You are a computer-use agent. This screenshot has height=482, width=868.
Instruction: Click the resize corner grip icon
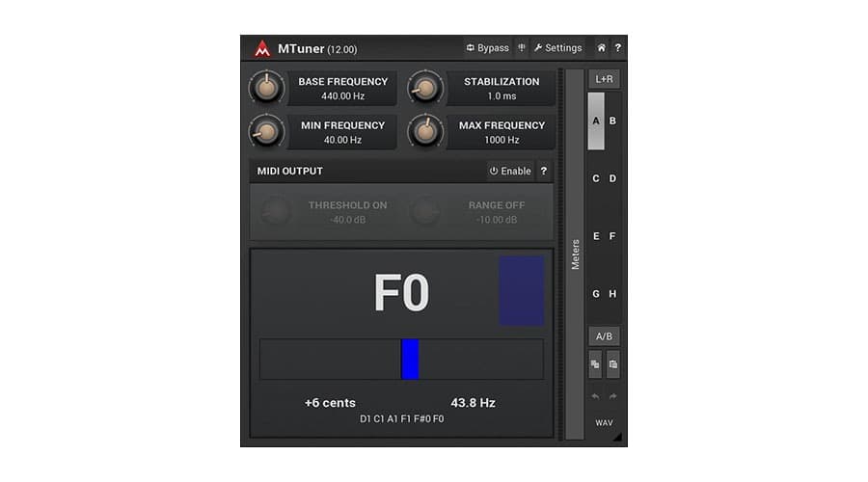(618, 438)
